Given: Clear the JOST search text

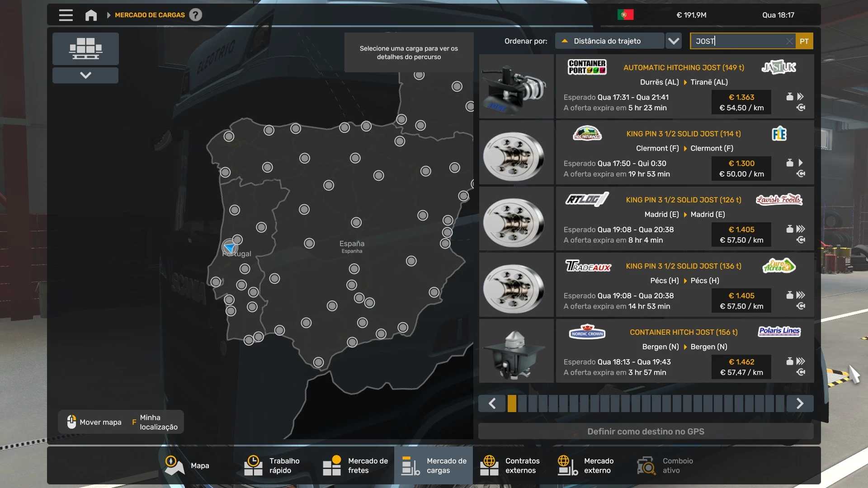Looking at the screenshot, I should point(789,41).
